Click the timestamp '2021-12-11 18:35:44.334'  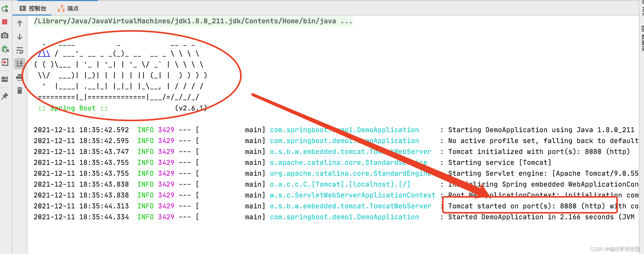(81, 217)
